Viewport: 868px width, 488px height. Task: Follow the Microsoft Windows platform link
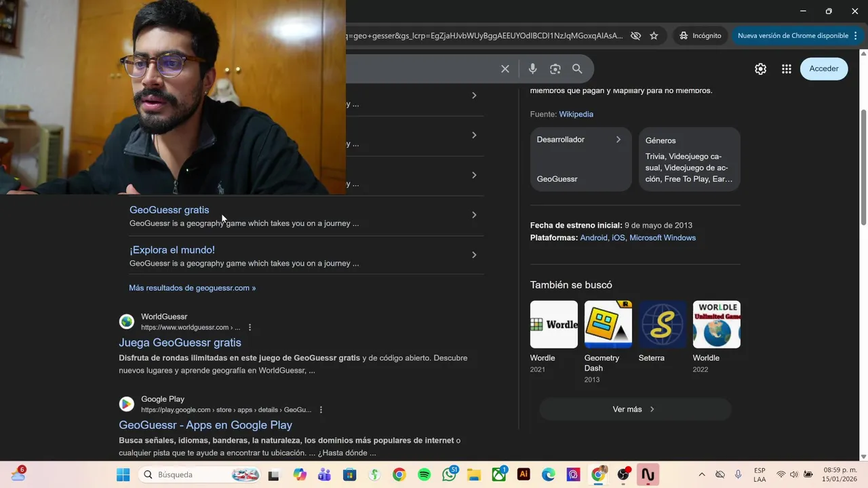click(x=663, y=238)
